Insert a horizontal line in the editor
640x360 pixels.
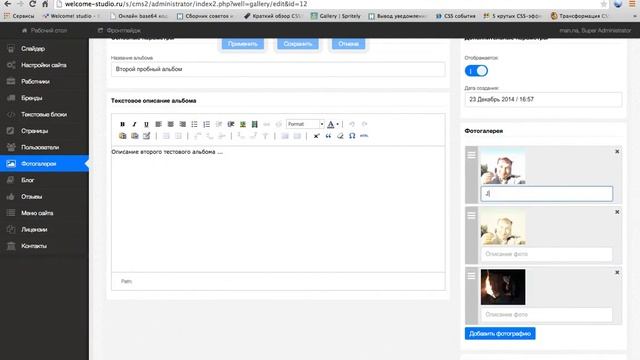tap(364, 136)
